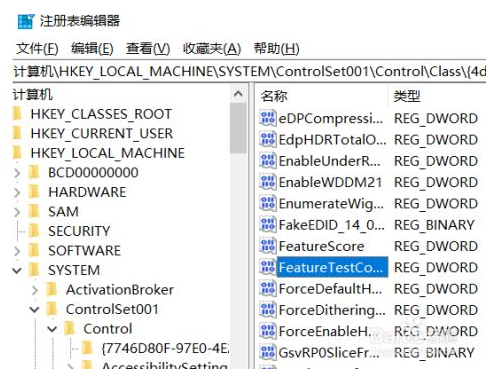This screenshot has height=385, width=487.
Task: Select the ForceDithering... value icon
Action: tap(268, 310)
